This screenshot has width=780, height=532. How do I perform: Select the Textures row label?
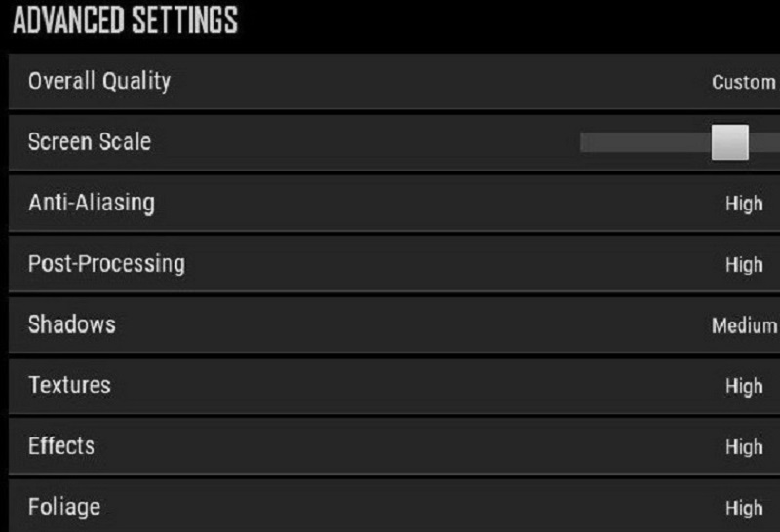tap(69, 385)
